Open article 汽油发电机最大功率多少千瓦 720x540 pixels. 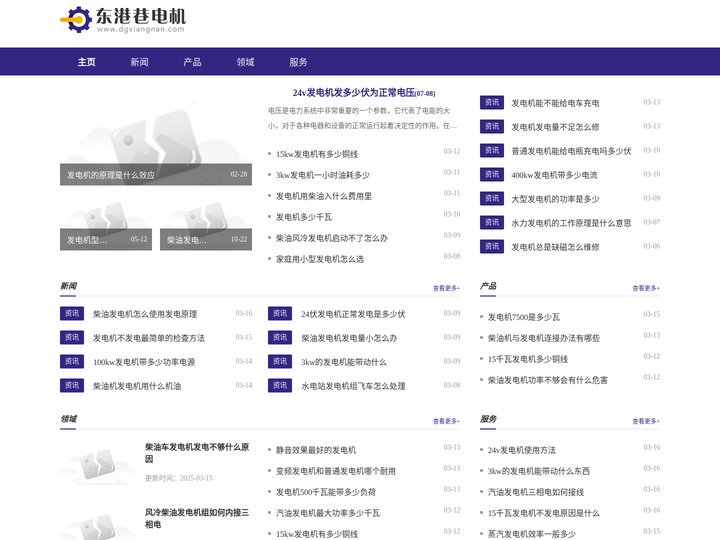pos(328,513)
